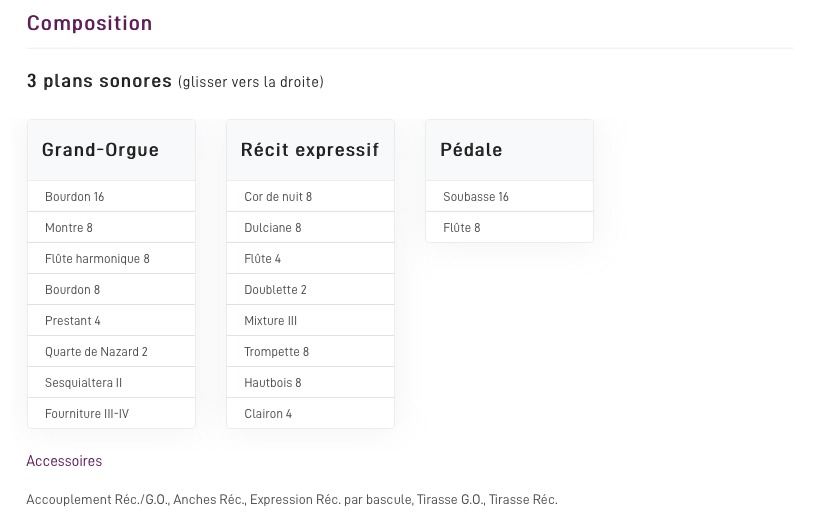Select Flûte harmonique 8 entry
The image size is (814, 524).
click(97, 259)
